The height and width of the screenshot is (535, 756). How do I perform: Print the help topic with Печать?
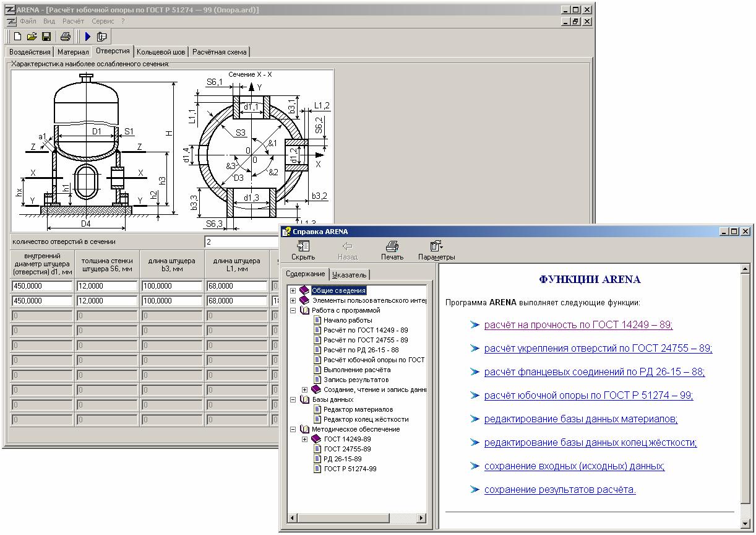(392, 251)
